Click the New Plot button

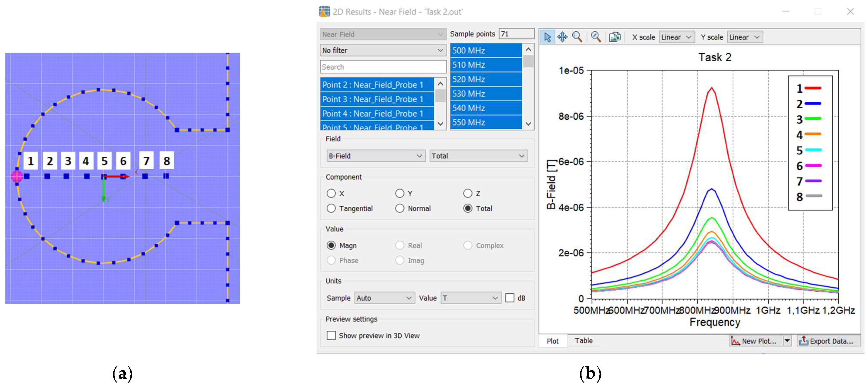(756, 341)
